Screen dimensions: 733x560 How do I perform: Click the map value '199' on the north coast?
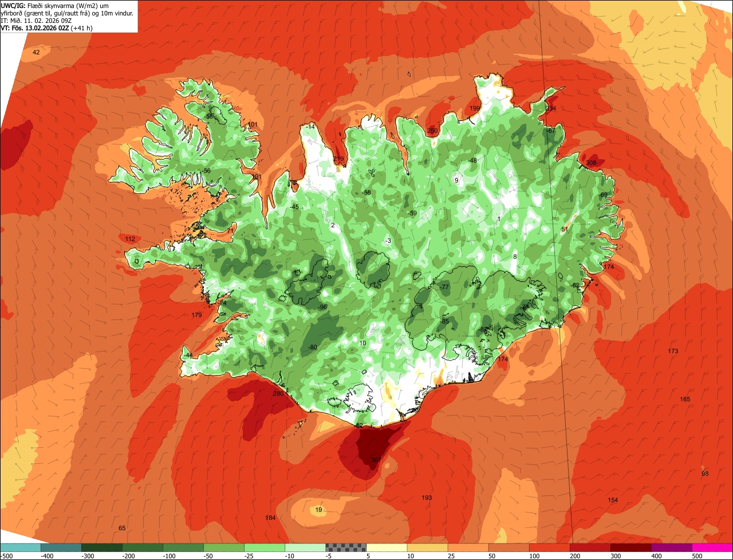(475, 108)
